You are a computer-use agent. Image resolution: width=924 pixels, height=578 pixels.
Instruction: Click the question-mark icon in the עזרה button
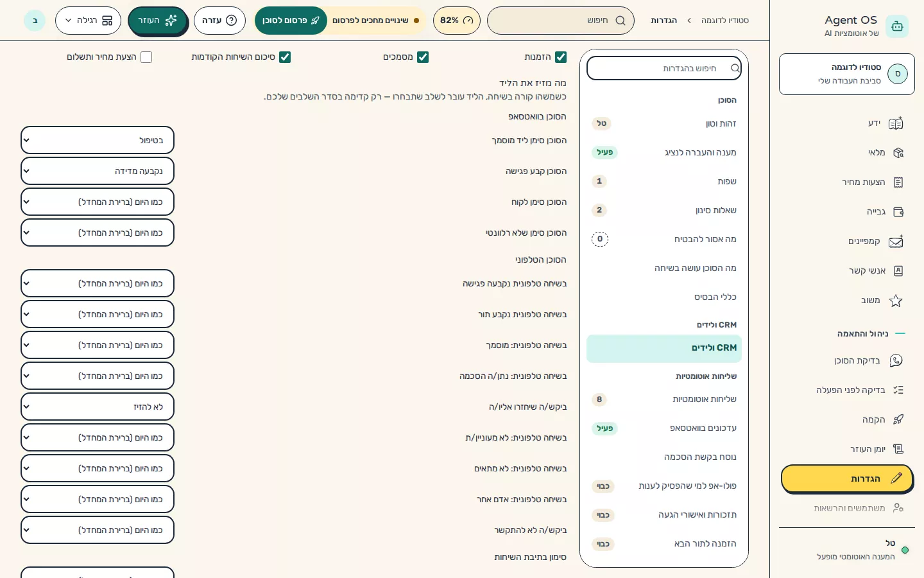232,21
